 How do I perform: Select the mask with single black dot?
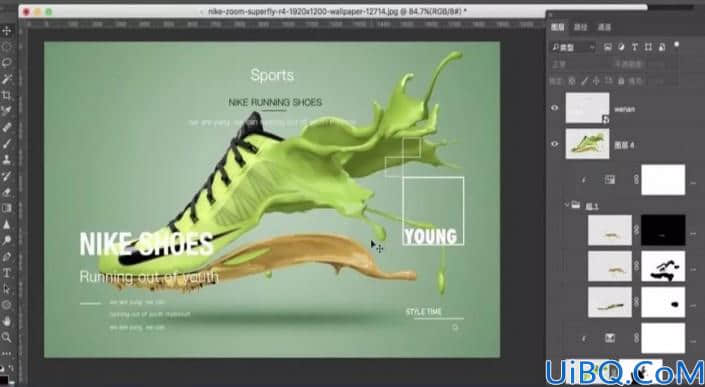click(663, 302)
